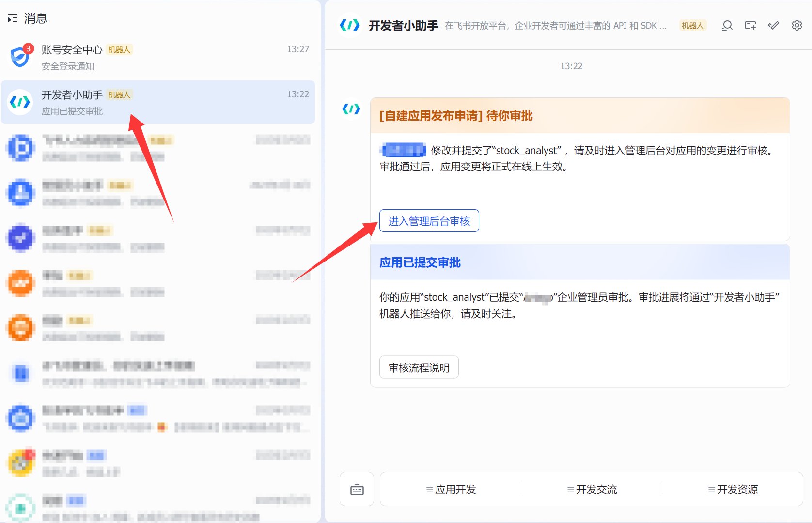The width and height of the screenshot is (812, 523).
Task: Click the keyboard icon to switch input mode
Action: 357,489
